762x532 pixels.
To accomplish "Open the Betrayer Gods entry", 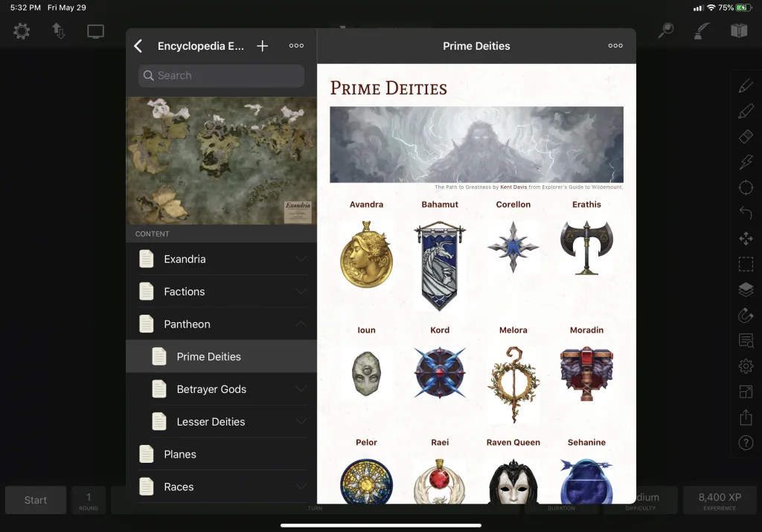I will coord(221,389).
